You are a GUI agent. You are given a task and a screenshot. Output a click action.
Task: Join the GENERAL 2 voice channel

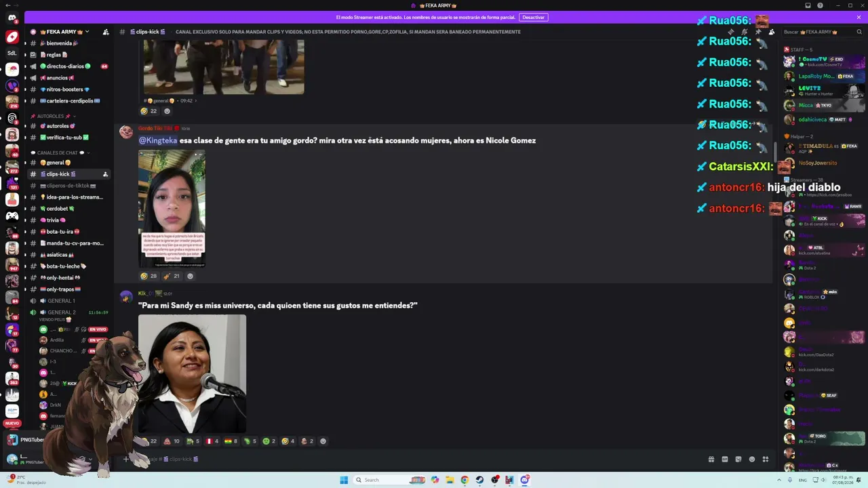pyautogui.click(x=68, y=312)
